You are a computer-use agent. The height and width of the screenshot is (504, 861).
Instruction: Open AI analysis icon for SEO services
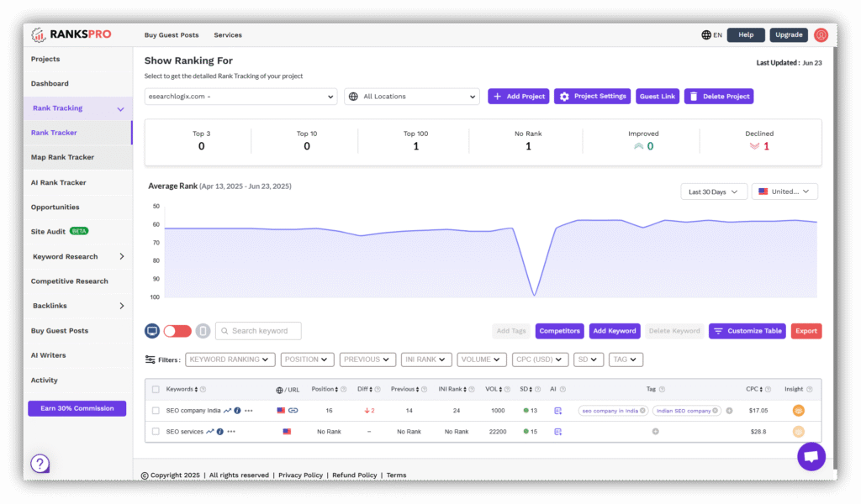point(558,432)
